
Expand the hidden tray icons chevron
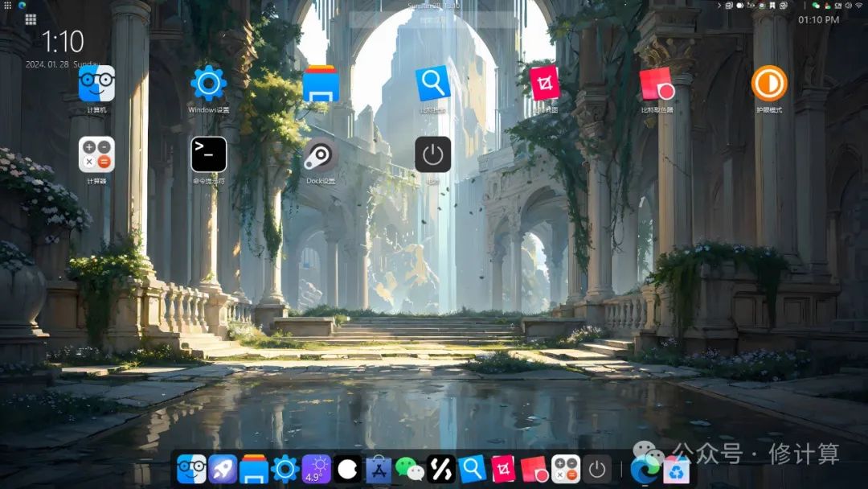click(720, 6)
